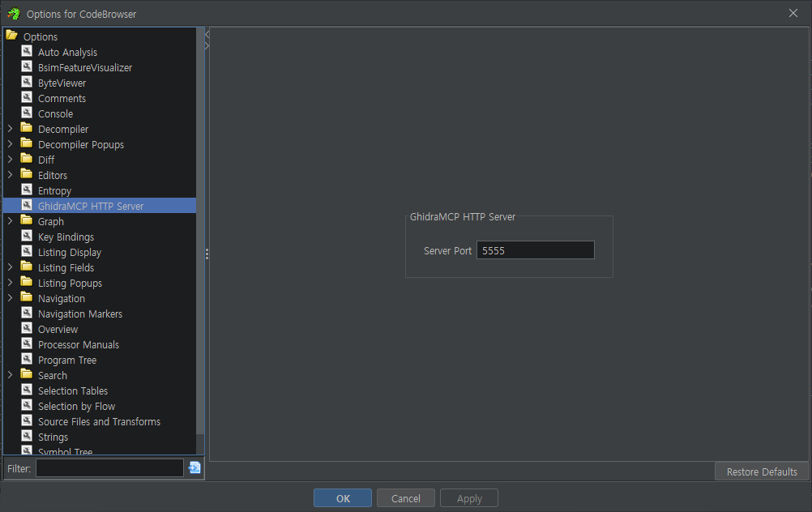The image size is (812, 512).
Task: Click the Program Tree options icon
Action: (x=27, y=359)
